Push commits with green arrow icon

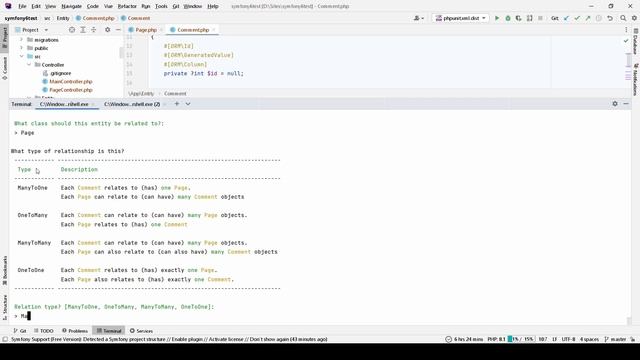click(588, 18)
